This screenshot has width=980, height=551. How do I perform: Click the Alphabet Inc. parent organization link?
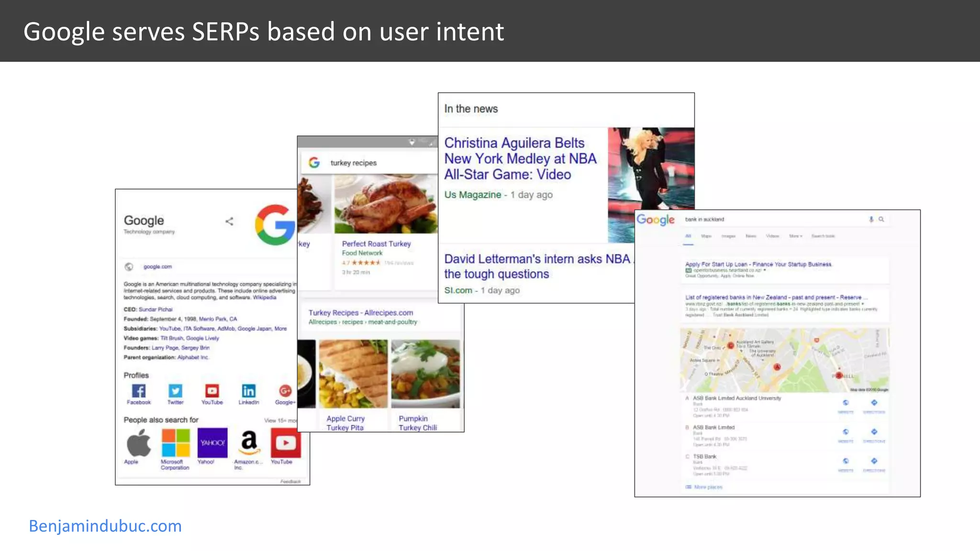[x=193, y=357]
